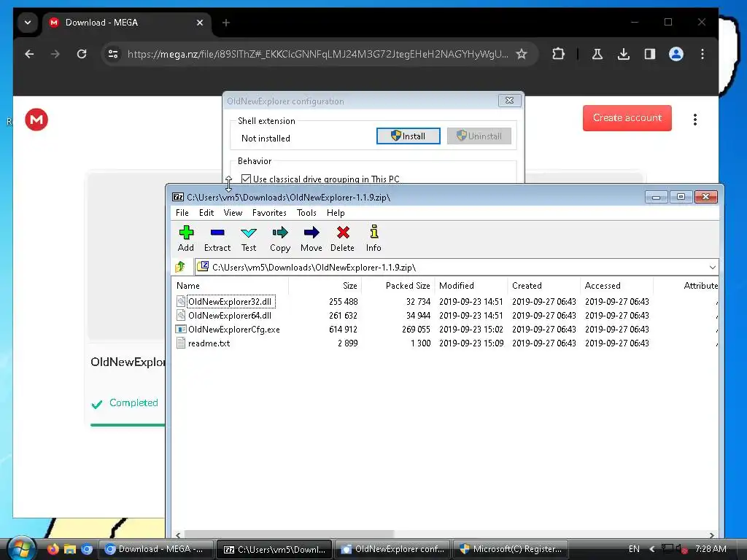Run the Test toolbar icon in 7-Zip
The width and height of the screenshot is (747, 560).
pyautogui.click(x=249, y=238)
